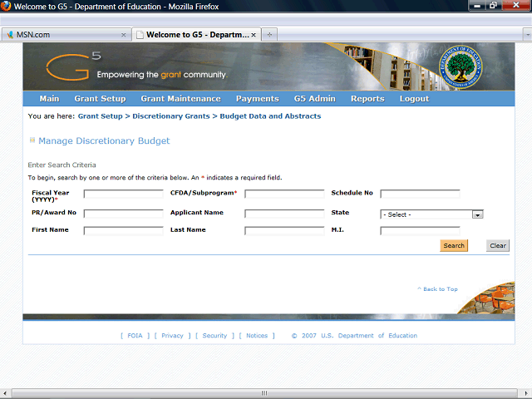Image resolution: width=532 pixels, height=399 pixels.
Task: Click the CFDA/Subprogram input field
Action: coord(284,194)
